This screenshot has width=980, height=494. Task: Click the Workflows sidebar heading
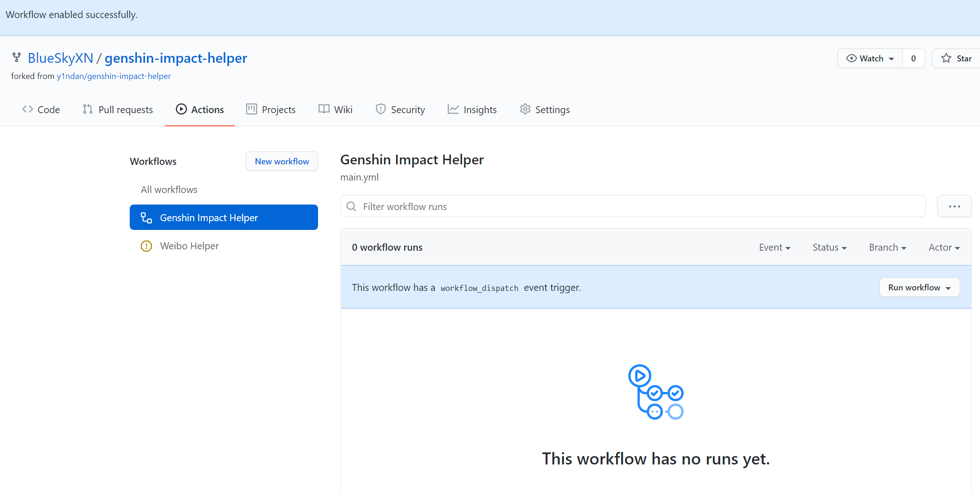tap(153, 161)
